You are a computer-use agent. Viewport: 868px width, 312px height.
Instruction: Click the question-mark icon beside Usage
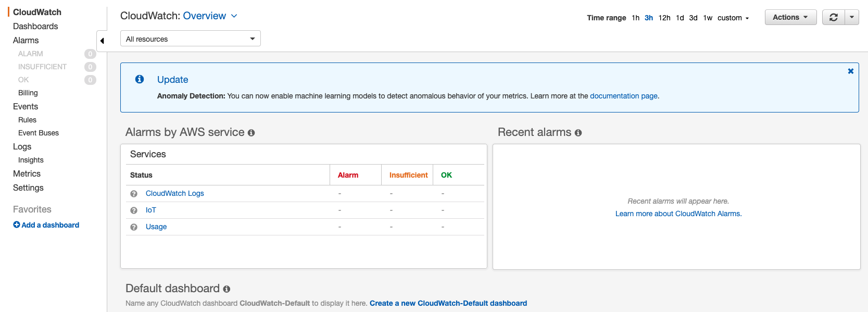134,227
